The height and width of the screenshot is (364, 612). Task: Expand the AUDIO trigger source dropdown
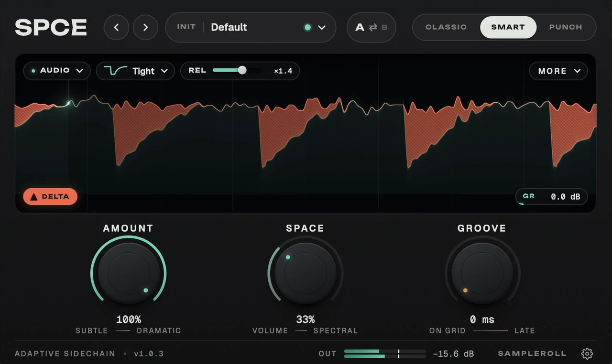pyautogui.click(x=57, y=71)
